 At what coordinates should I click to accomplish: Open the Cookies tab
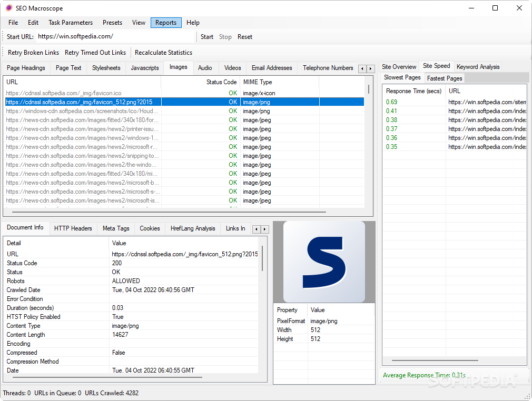[150, 228]
